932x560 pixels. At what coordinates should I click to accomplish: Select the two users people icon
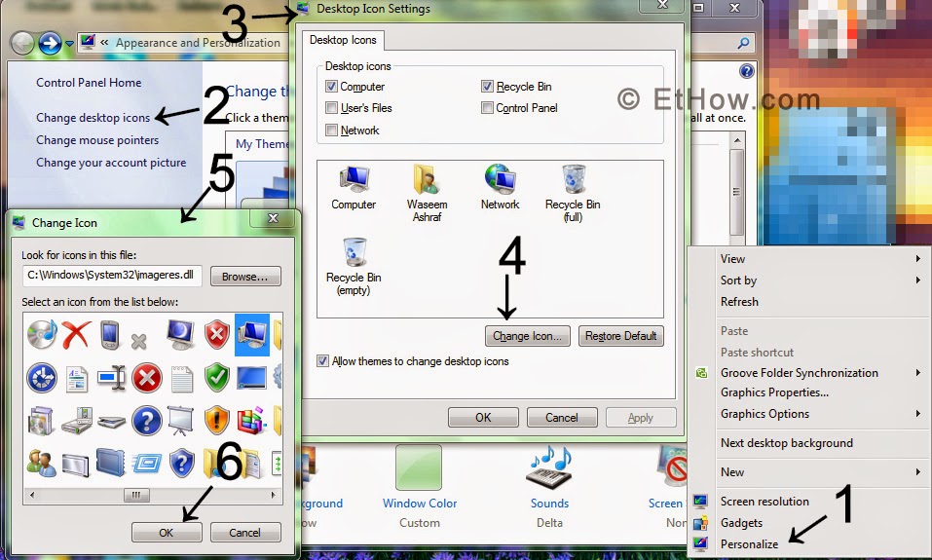[x=41, y=464]
